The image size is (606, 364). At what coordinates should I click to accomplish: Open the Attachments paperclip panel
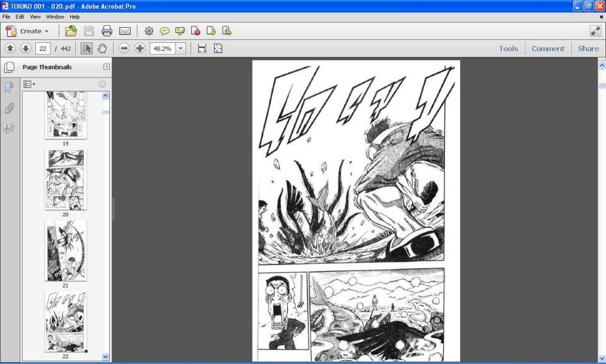pos(9,108)
